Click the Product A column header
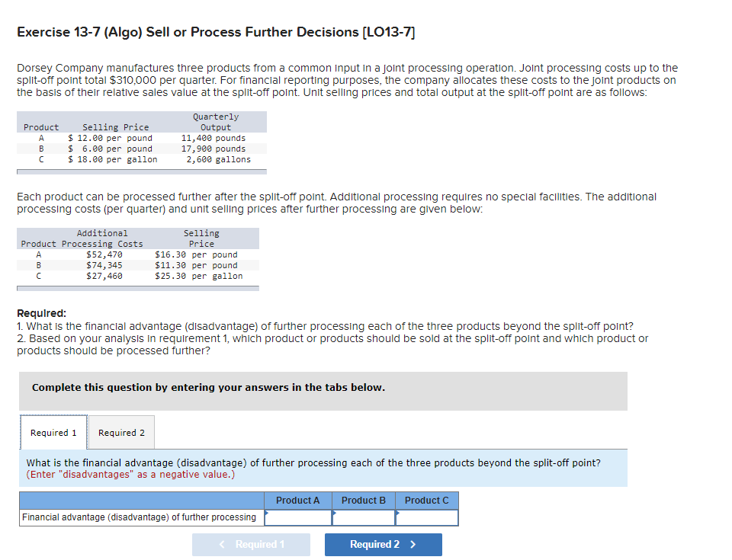The width and height of the screenshot is (732, 560). pos(298,501)
